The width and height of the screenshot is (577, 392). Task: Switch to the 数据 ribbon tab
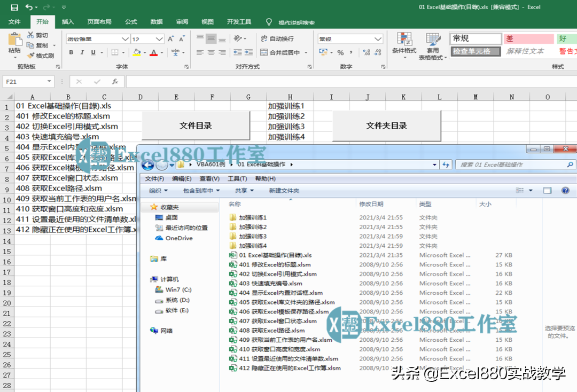(x=157, y=22)
